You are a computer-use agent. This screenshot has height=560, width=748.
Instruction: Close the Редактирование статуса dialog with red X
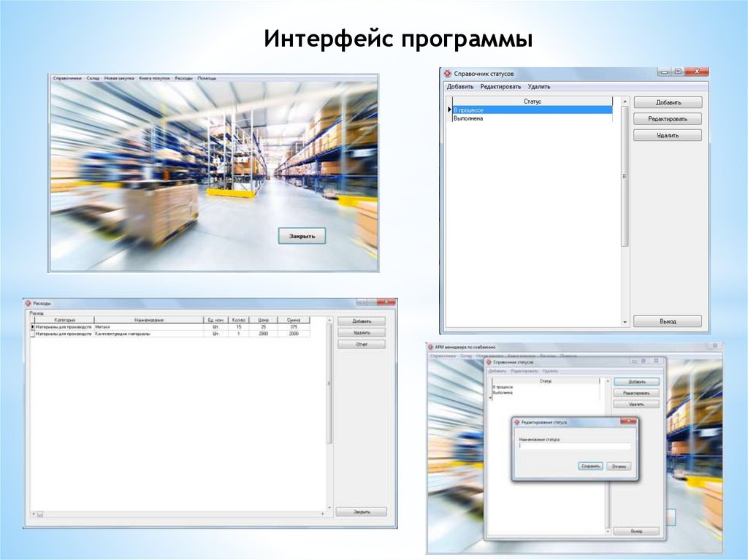[628, 421]
